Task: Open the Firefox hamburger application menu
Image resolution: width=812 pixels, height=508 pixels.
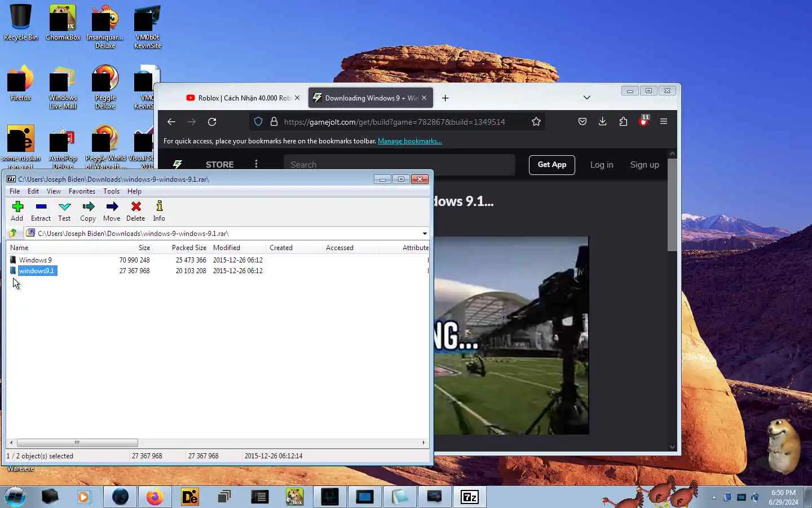Action: click(x=664, y=121)
